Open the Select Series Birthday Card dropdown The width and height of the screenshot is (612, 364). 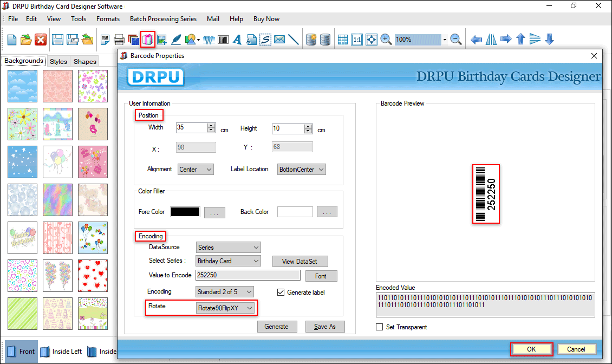pos(228,261)
